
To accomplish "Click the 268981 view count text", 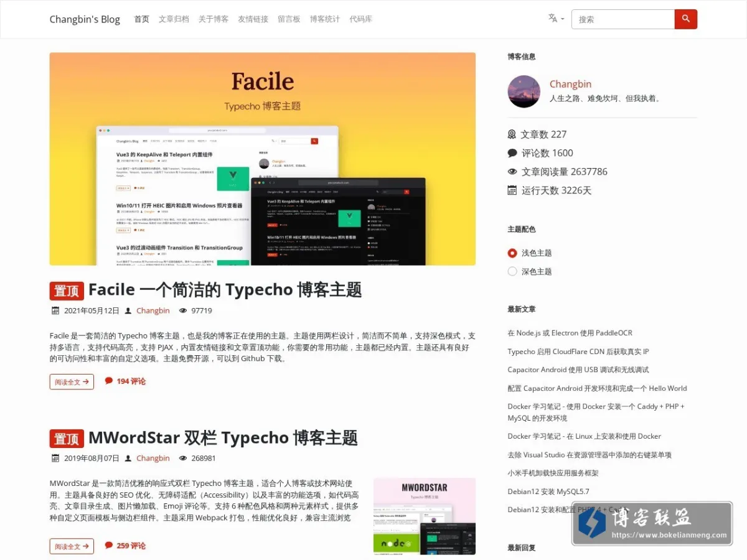I will (204, 458).
